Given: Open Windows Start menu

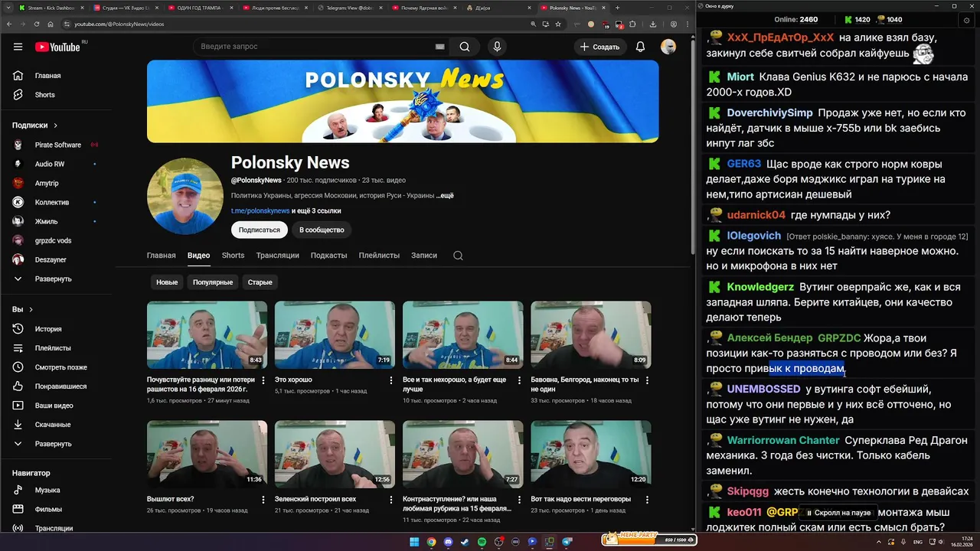Looking at the screenshot, I should (414, 542).
